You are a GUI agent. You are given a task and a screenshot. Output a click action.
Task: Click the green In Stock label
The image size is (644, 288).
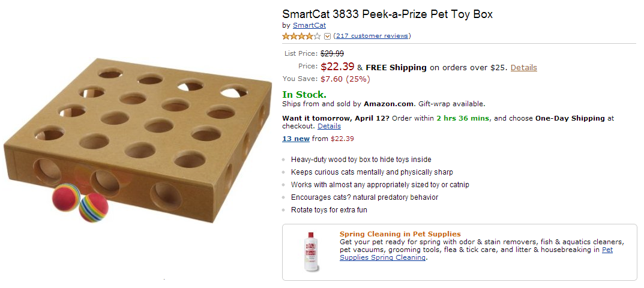click(304, 94)
